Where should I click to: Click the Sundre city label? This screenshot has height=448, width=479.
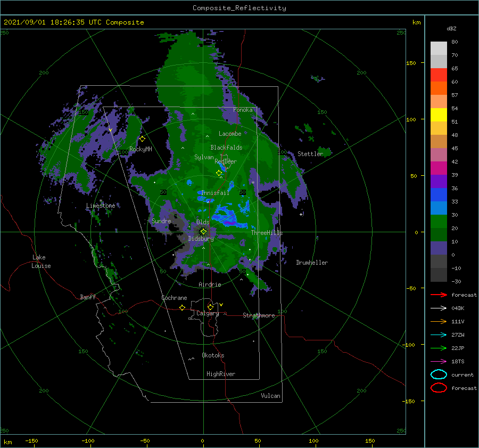click(x=161, y=221)
